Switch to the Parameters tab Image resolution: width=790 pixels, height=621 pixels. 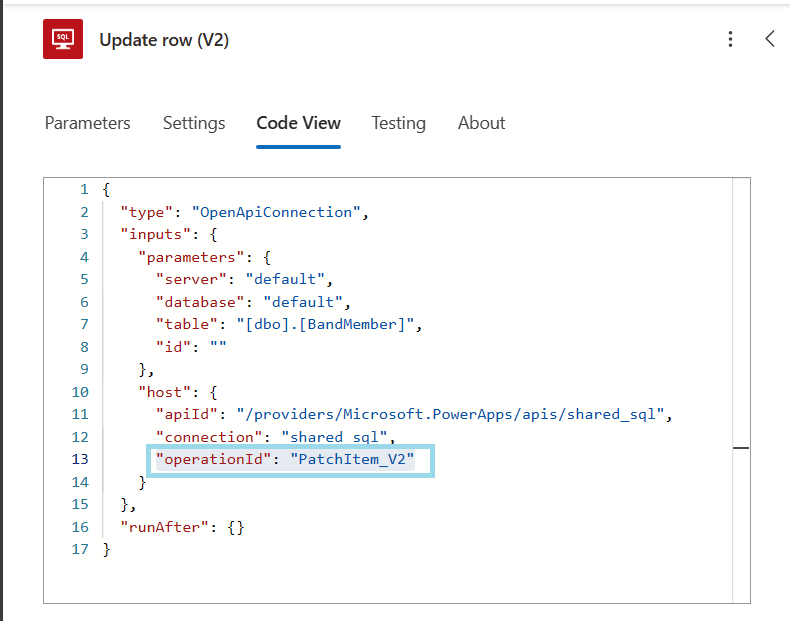click(88, 123)
